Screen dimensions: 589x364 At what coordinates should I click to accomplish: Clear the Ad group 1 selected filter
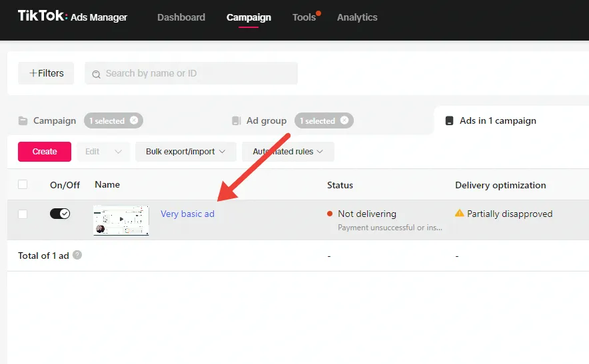[344, 120]
